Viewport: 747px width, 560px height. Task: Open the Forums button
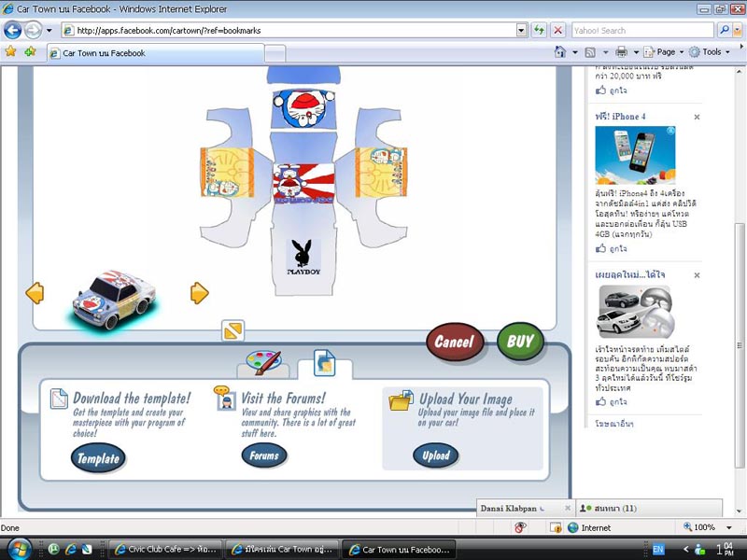(264, 455)
